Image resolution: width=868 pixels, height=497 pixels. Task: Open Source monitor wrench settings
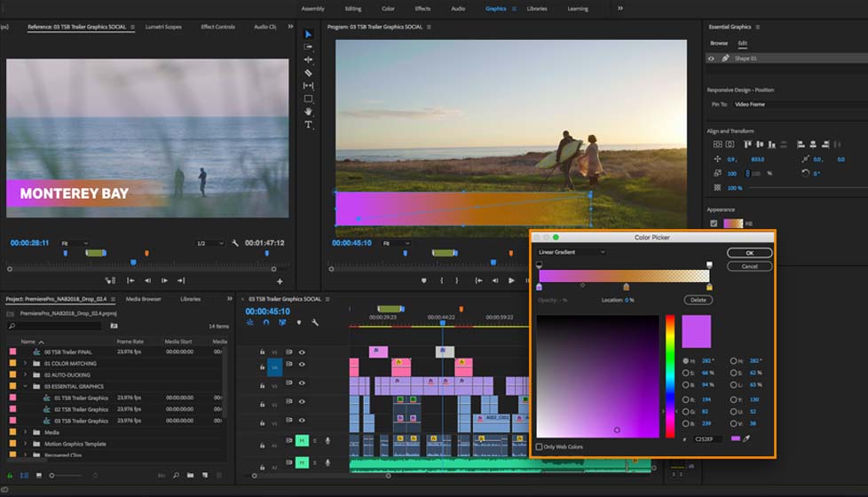(x=235, y=243)
